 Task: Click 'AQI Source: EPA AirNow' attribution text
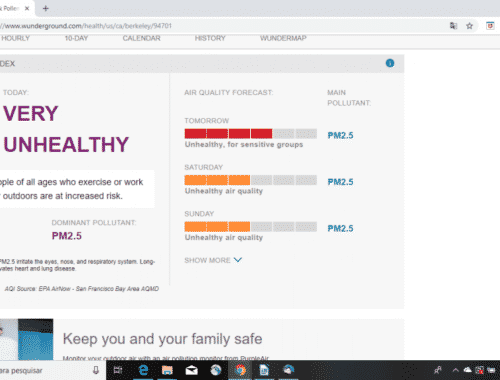coord(82,289)
